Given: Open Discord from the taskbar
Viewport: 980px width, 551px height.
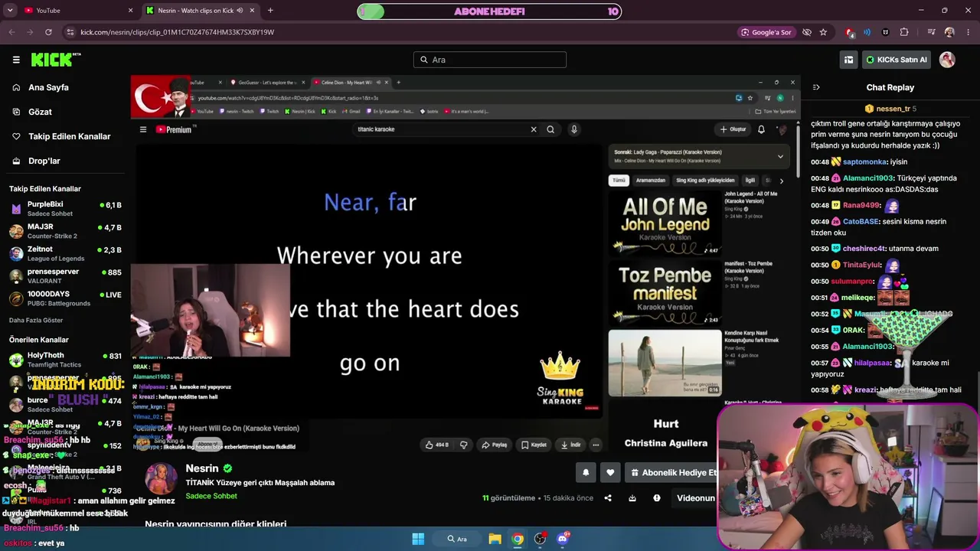Looking at the screenshot, I should (x=563, y=539).
